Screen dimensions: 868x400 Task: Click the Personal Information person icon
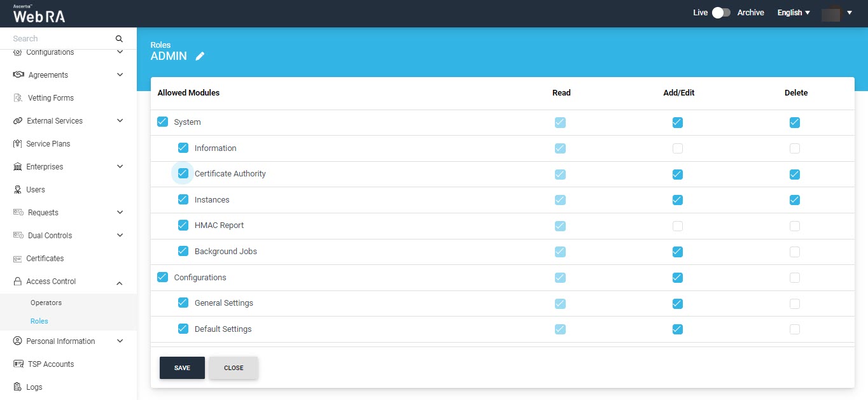point(18,341)
